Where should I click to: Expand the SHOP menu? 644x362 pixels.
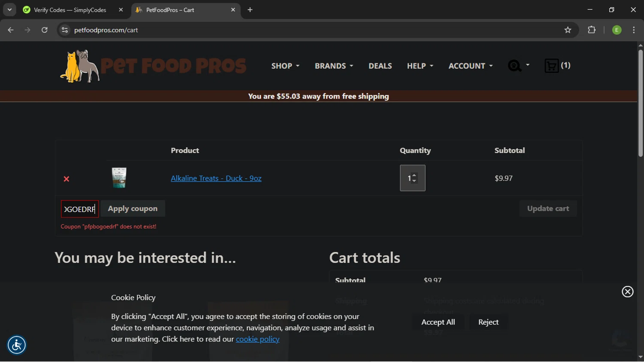point(285,66)
